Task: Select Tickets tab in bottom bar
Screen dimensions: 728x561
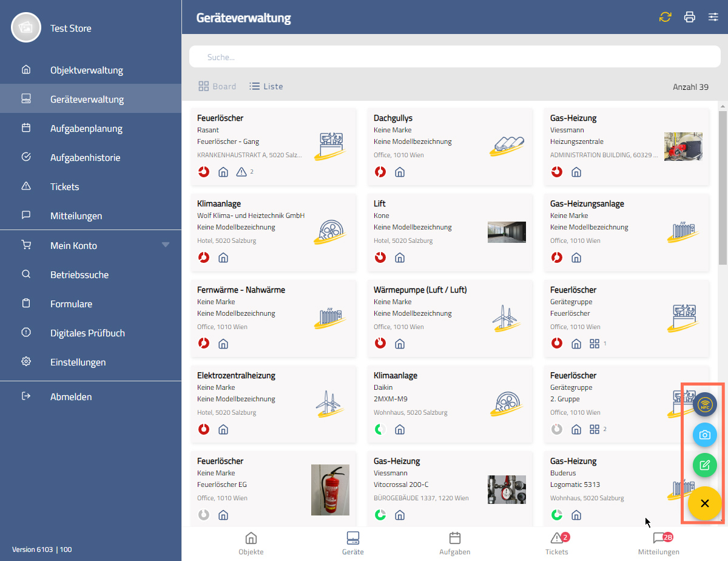Action: 556,543
